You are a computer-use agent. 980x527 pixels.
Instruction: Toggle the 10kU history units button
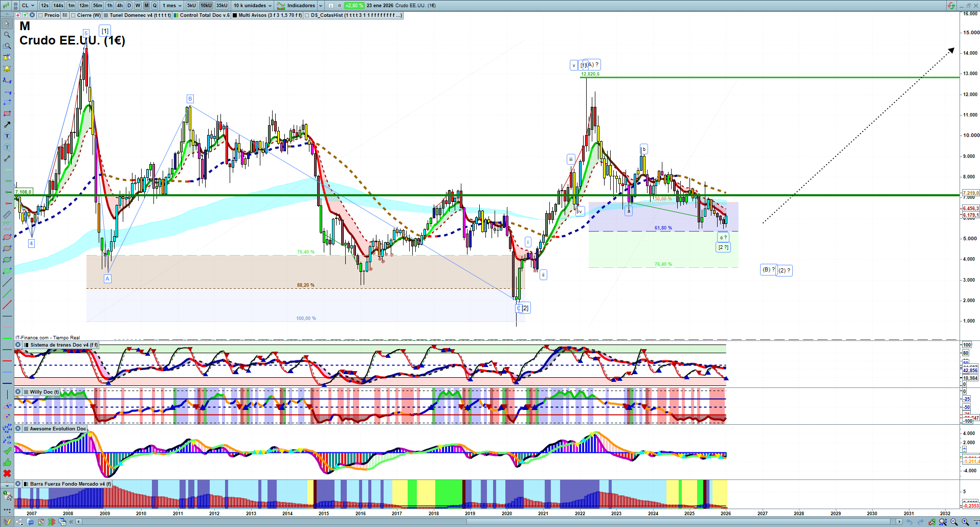click(206, 6)
